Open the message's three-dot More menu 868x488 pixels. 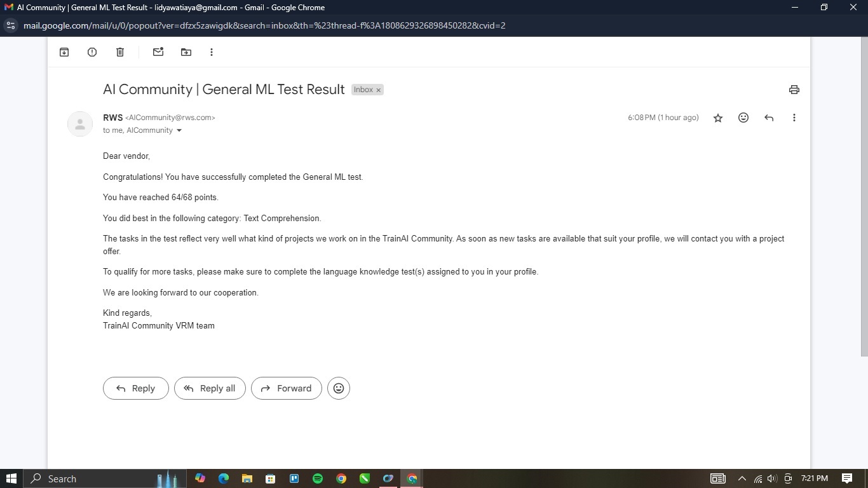point(794,118)
